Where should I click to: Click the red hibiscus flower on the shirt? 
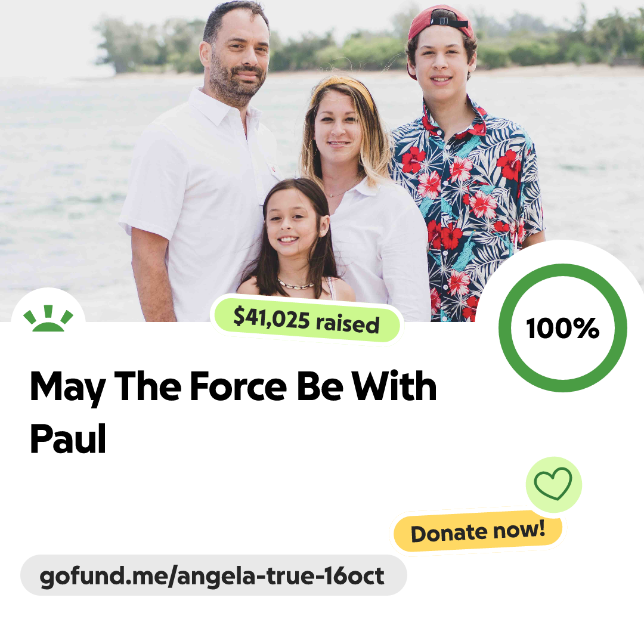click(413, 159)
